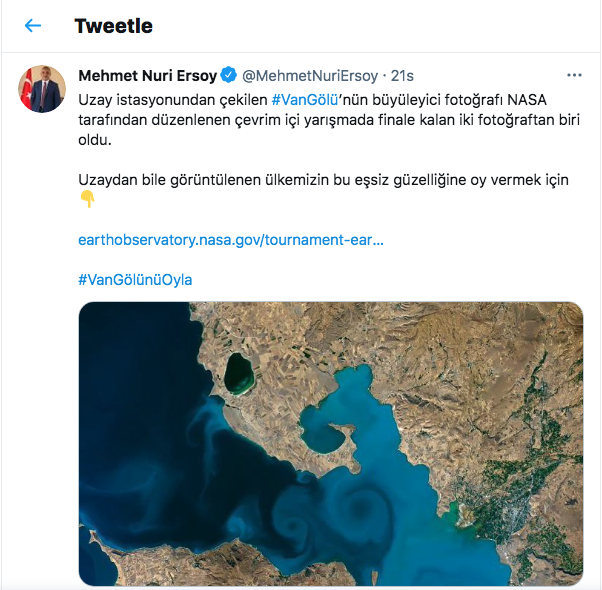Click the pointing-down hand emoji
The image size is (602, 590).
coord(87,199)
